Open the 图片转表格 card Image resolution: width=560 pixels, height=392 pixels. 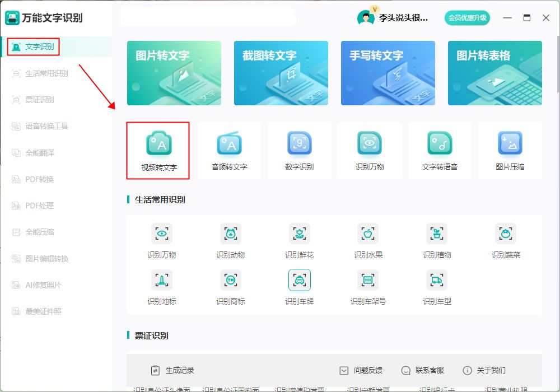coord(495,73)
